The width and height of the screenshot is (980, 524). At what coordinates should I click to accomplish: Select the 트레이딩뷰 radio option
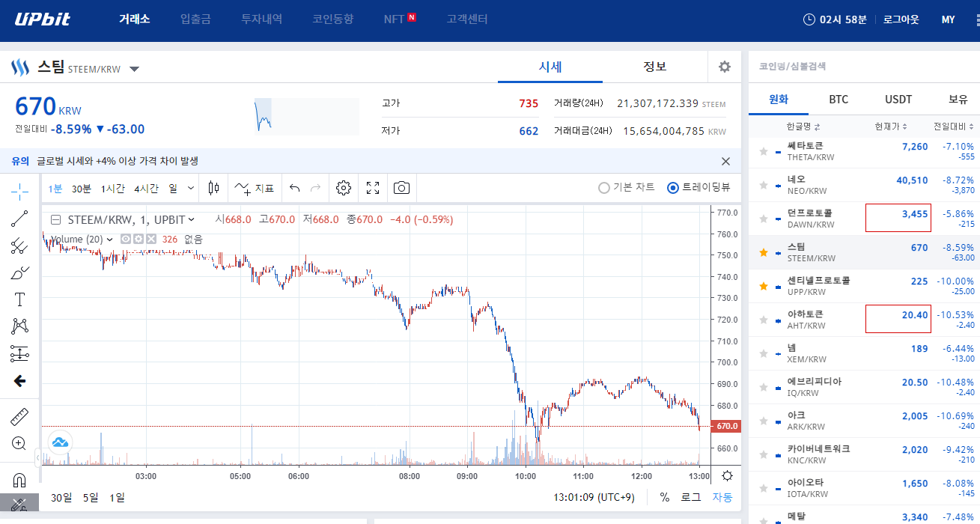point(699,188)
